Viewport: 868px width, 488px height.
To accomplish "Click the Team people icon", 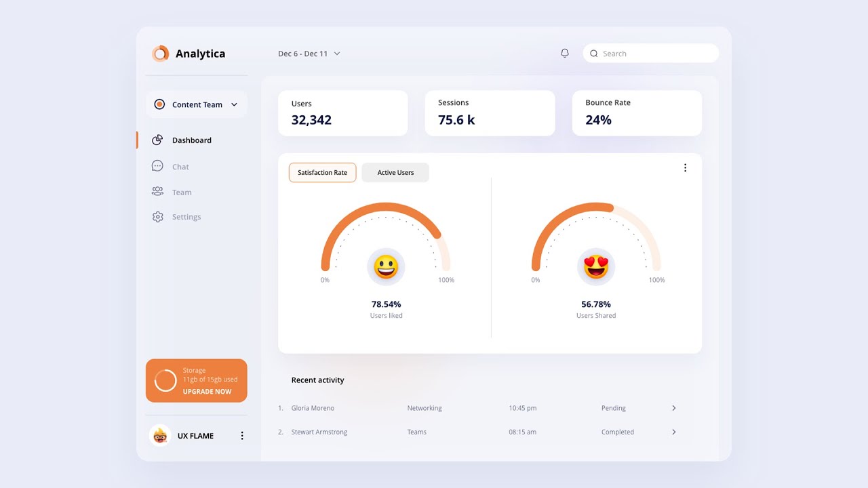I will coord(157,192).
